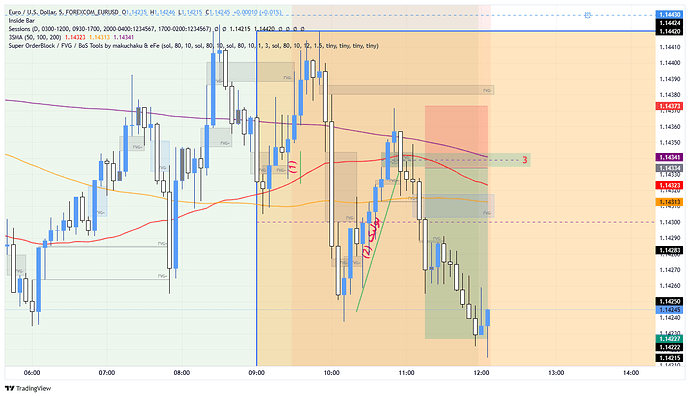
Task: Click the blue 1.14430 price axis label
Action: (x=670, y=15)
